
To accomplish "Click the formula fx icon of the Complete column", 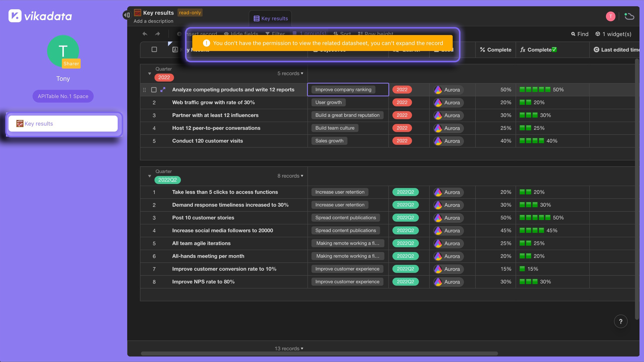I will pyautogui.click(x=523, y=50).
